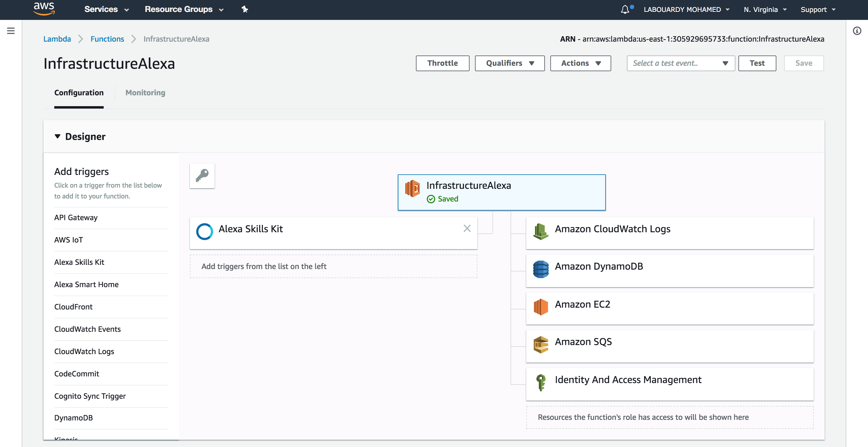Viewport: 868px width, 447px height.
Task: Click the AWS logo
Action: tap(44, 9)
